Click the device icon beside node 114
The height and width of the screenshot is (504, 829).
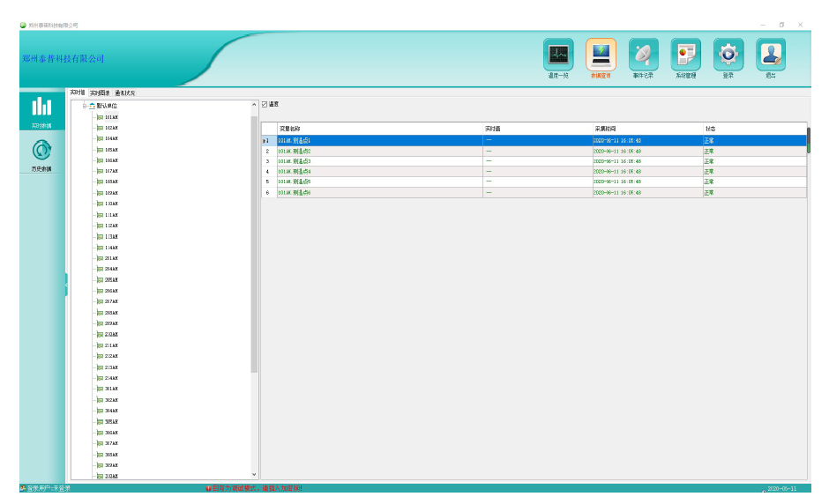click(x=100, y=248)
